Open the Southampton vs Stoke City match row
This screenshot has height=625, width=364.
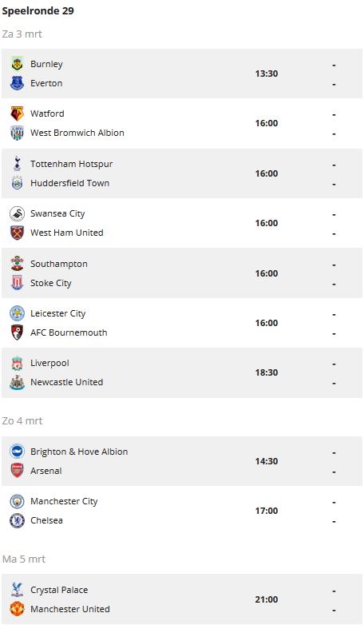(x=182, y=273)
